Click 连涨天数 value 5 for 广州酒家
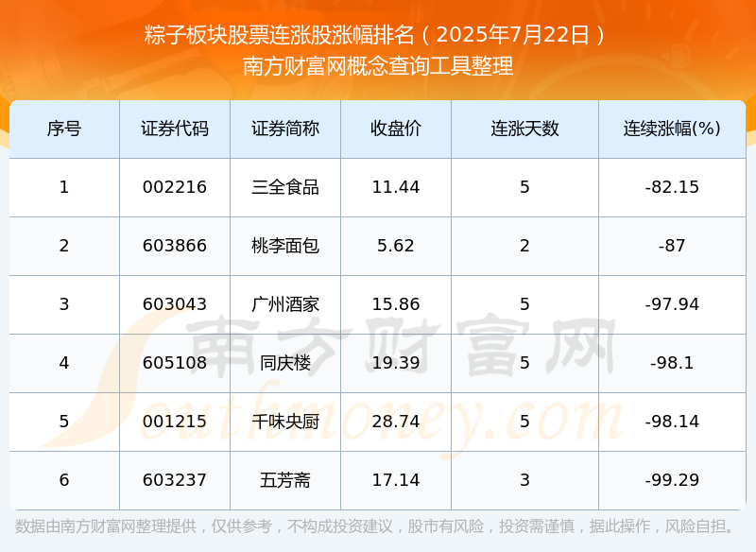This screenshot has width=756, height=552. pyautogui.click(x=524, y=304)
